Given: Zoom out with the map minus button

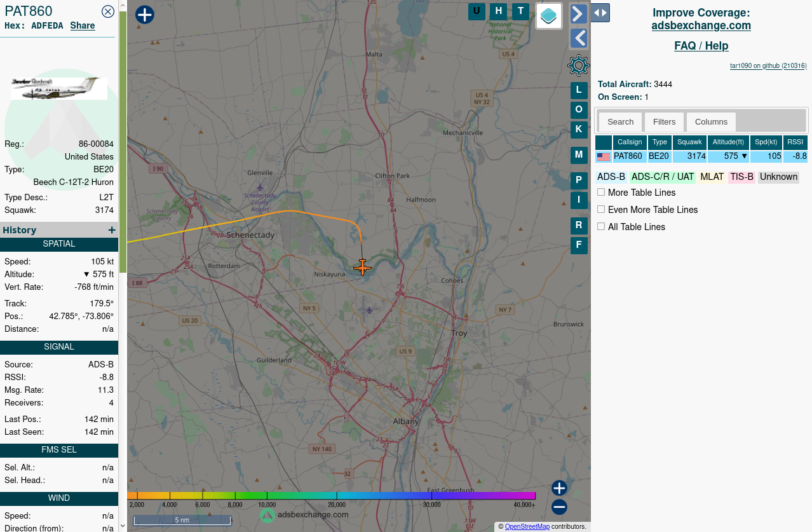Looking at the screenshot, I should click(x=559, y=507).
